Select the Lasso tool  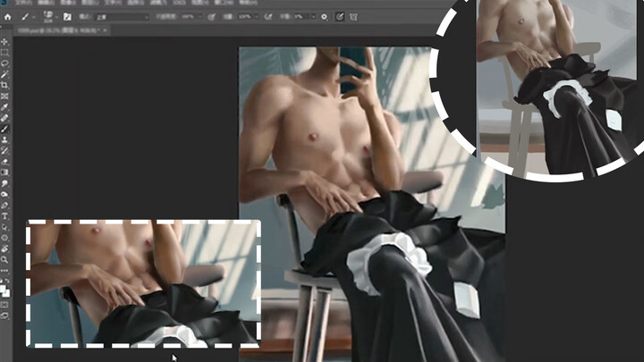4,63
